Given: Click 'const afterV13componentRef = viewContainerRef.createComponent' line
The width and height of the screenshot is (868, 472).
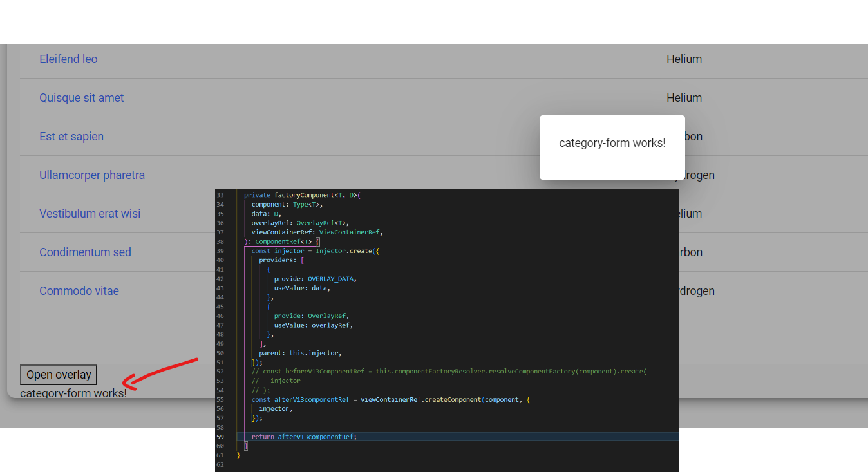Looking at the screenshot, I should [390, 399].
